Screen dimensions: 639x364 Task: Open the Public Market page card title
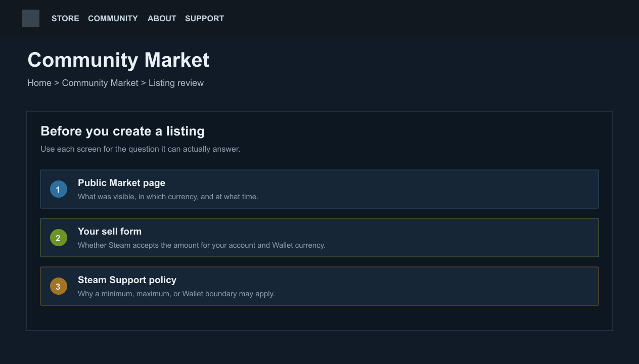point(121,183)
